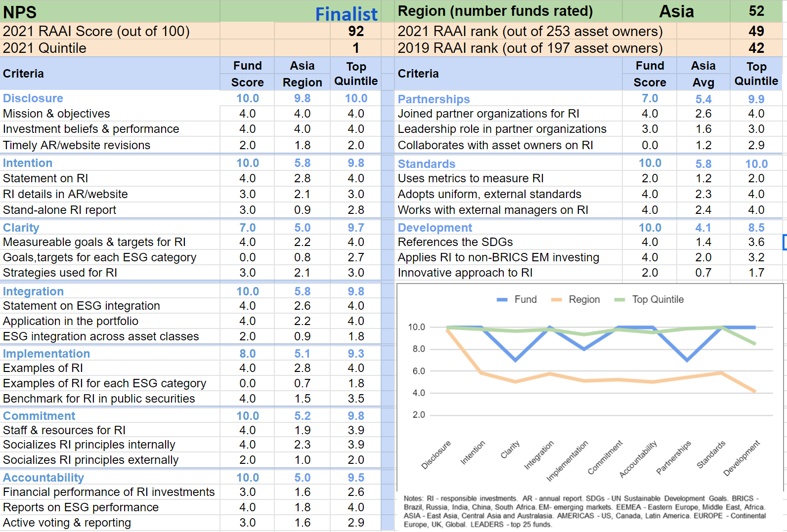Click the 2021 RAAI rank value 49
The width and height of the screenshot is (787, 532).
[756, 31]
